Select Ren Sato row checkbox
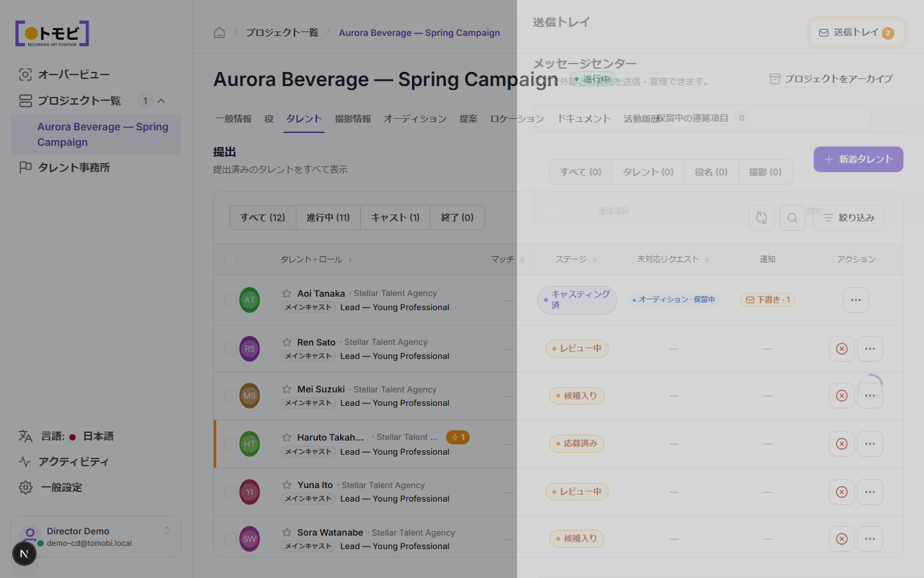Image resolution: width=924 pixels, height=578 pixels. pos(230,349)
